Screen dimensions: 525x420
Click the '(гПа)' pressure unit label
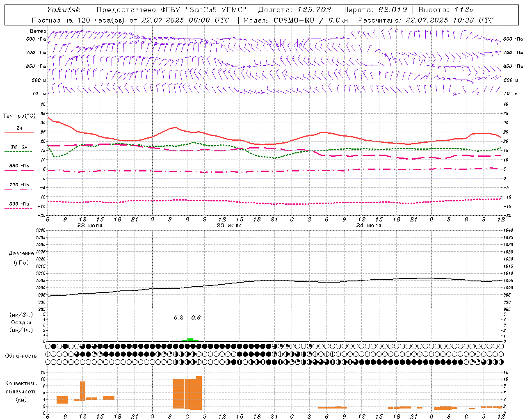pyautogui.click(x=21, y=262)
